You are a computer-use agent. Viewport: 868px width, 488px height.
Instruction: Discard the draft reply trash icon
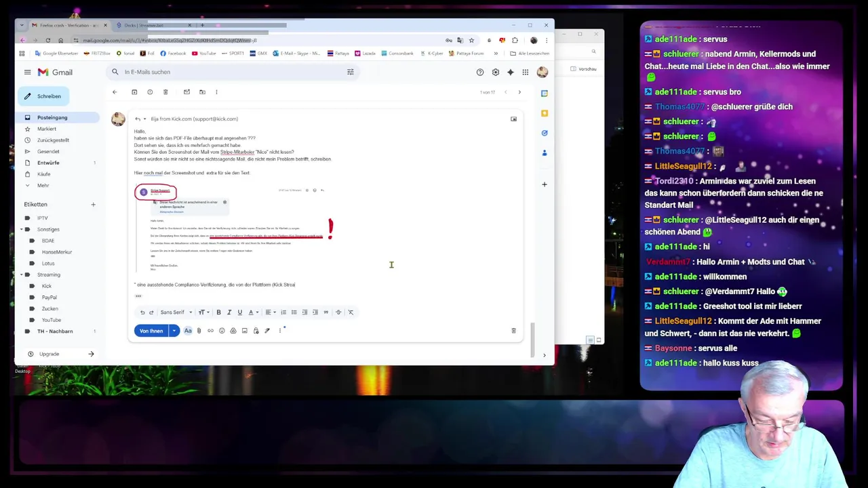pyautogui.click(x=513, y=331)
